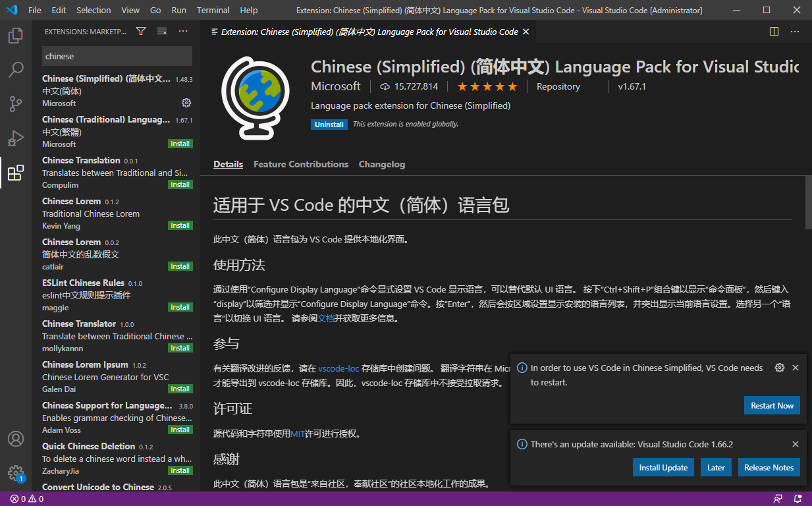Clear the extensions search results icon
812x506 pixels.
click(161, 31)
